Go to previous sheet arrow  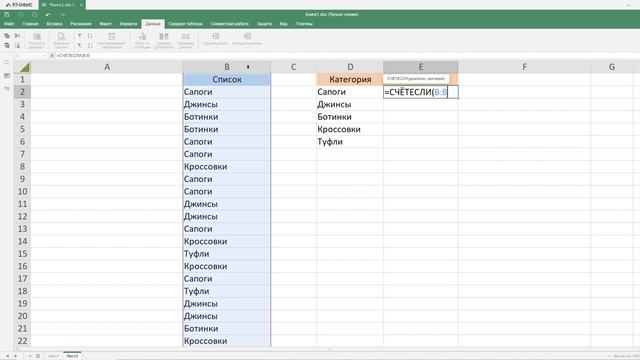[7, 356]
